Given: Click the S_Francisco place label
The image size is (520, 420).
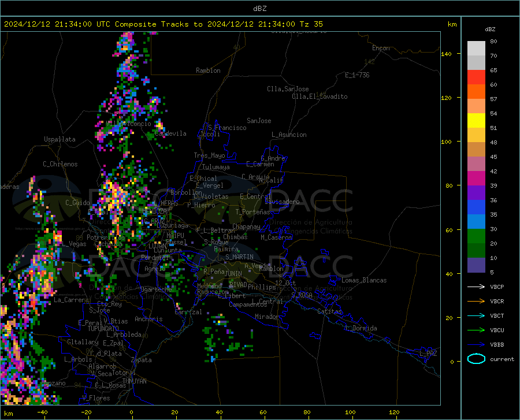Looking at the screenshot, I should 227,128.
